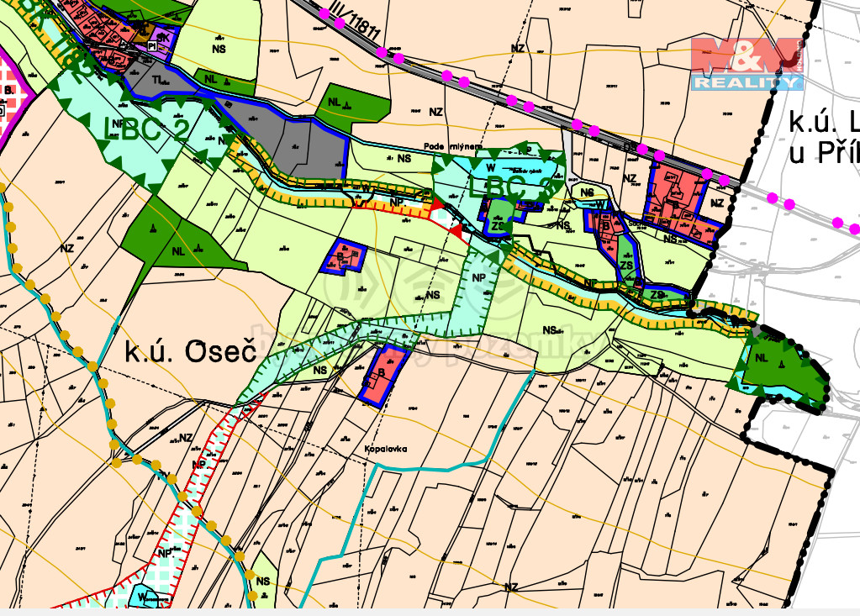This screenshot has width=860, height=616.
Task: Click the purple SK parcel
Action: click(163, 38)
